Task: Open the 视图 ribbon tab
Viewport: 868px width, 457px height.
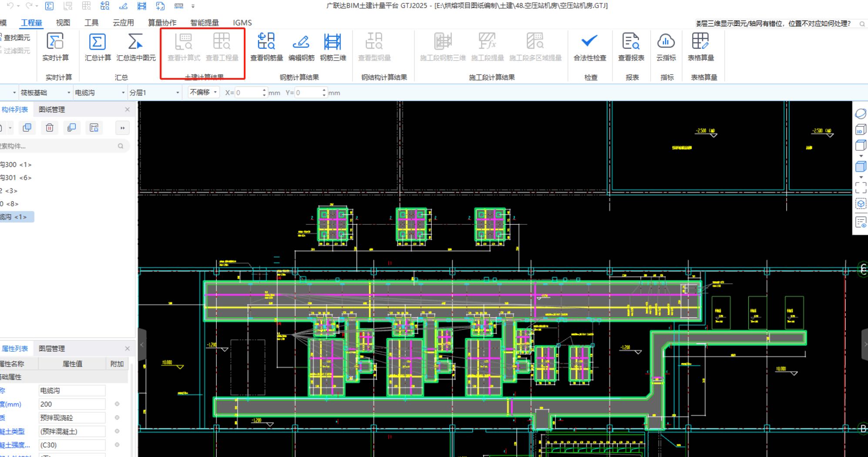Action: (63, 23)
